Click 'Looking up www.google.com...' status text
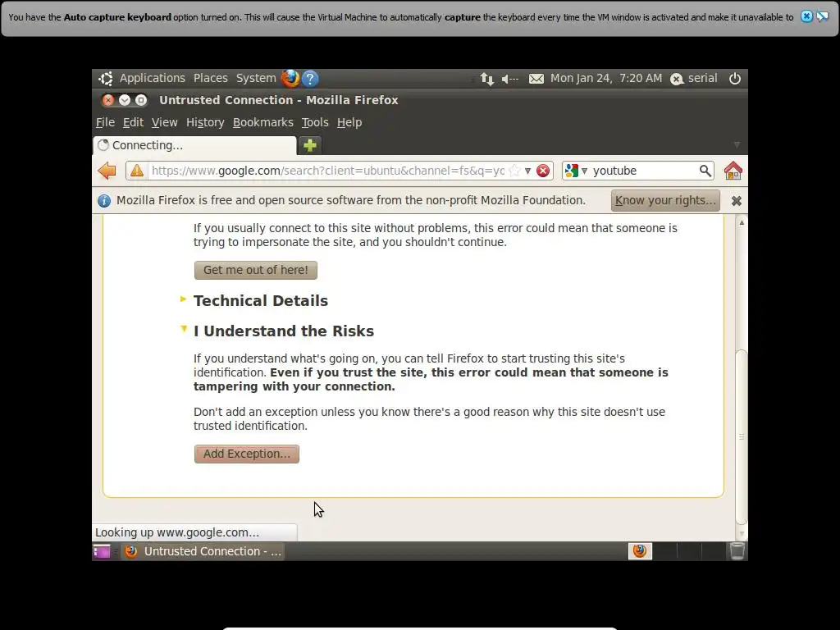Screen dimensions: 840x630 click(177, 532)
